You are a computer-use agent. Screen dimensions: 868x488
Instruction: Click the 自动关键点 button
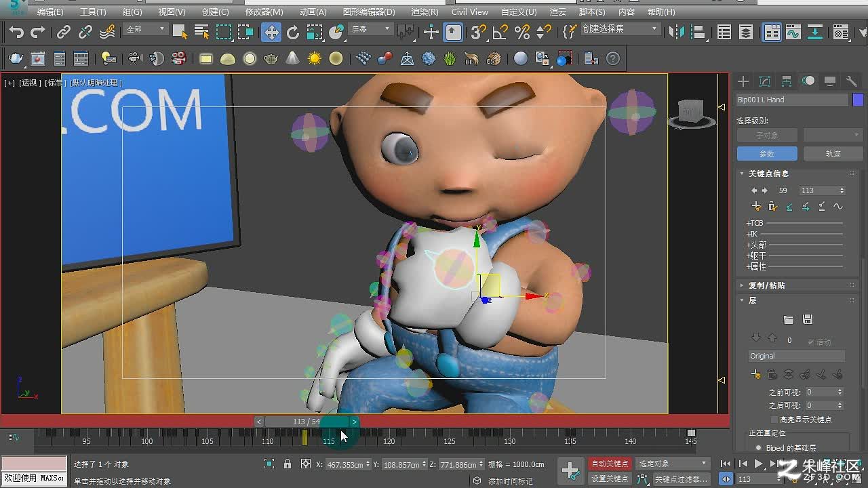pyautogui.click(x=610, y=464)
